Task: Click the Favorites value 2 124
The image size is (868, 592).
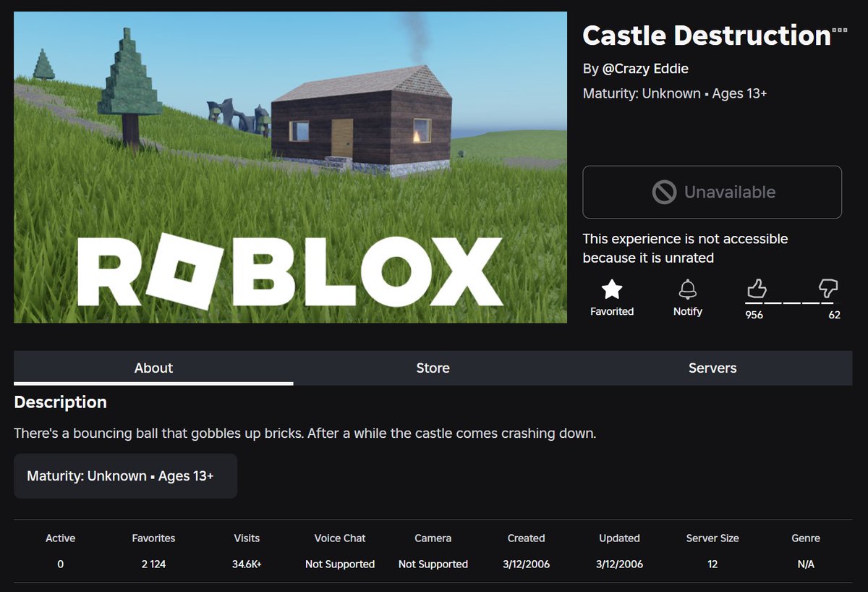Action: (153, 564)
